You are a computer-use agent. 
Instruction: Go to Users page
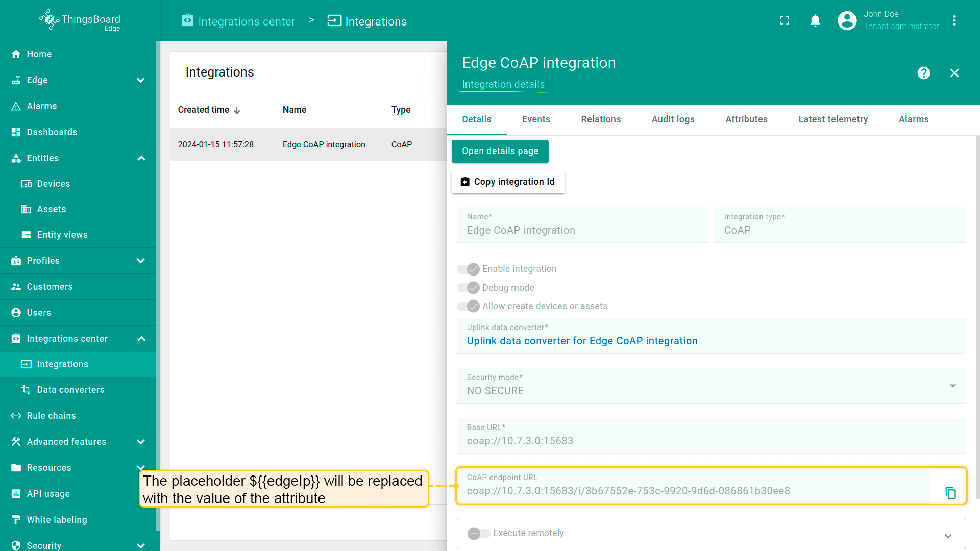click(x=78, y=313)
